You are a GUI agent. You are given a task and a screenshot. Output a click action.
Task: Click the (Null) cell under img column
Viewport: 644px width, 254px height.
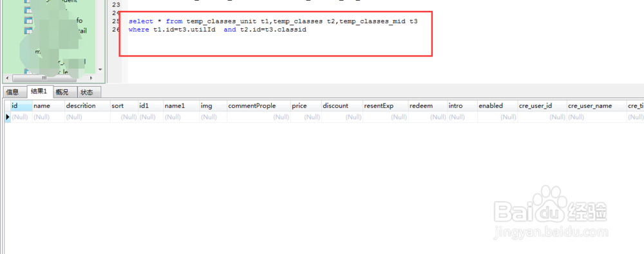(213, 117)
